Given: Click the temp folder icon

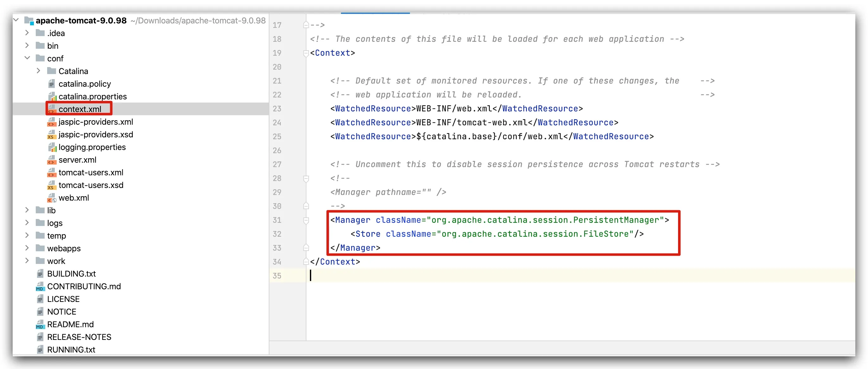Looking at the screenshot, I should (x=40, y=235).
